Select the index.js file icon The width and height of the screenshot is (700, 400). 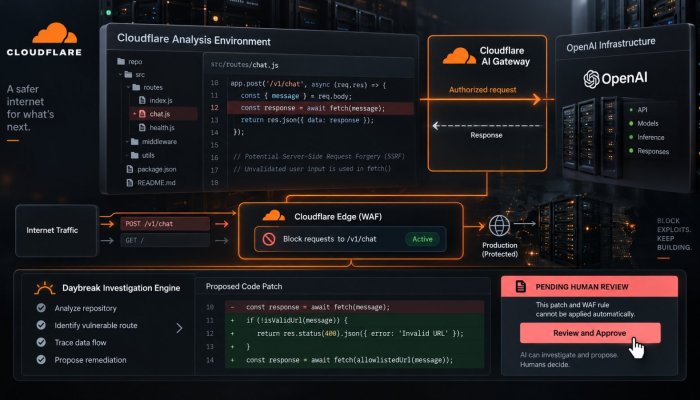coord(142,100)
